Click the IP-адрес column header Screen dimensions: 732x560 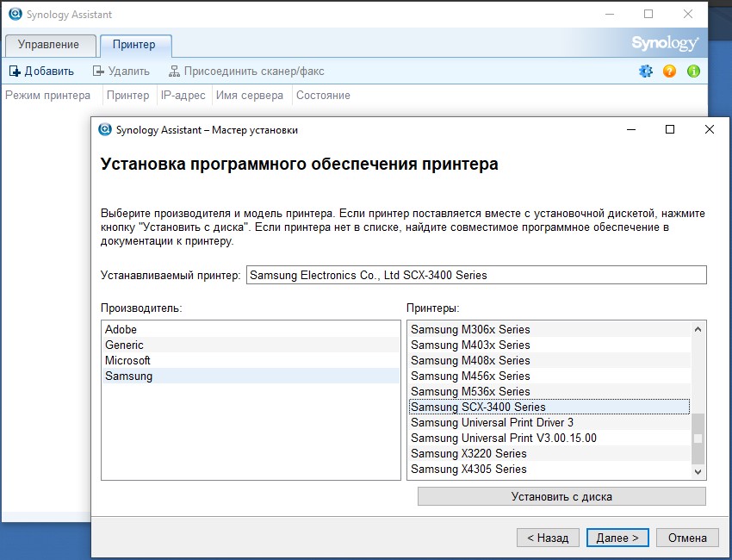[183, 96]
